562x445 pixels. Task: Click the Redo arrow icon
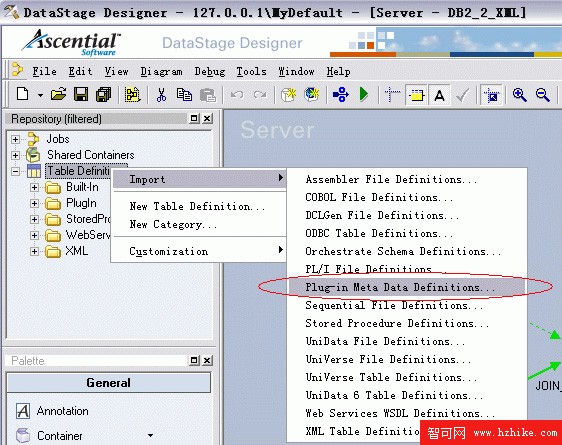260,95
